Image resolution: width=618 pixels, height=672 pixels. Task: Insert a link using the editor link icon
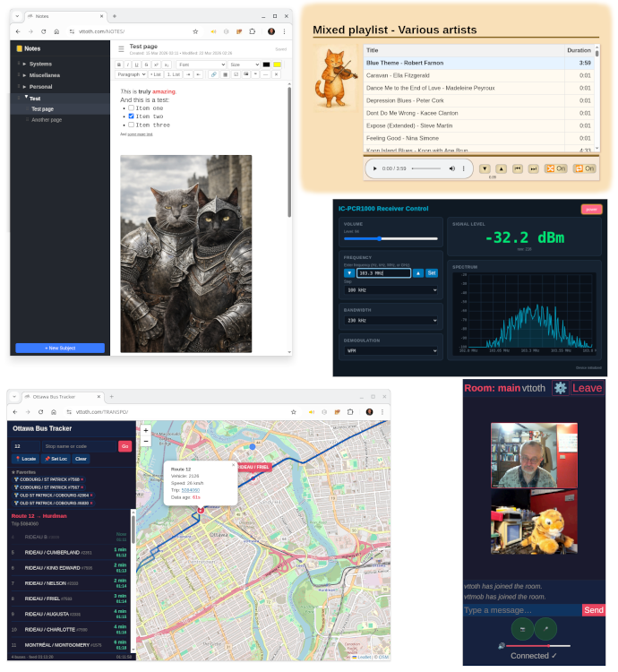click(x=213, y=74)
